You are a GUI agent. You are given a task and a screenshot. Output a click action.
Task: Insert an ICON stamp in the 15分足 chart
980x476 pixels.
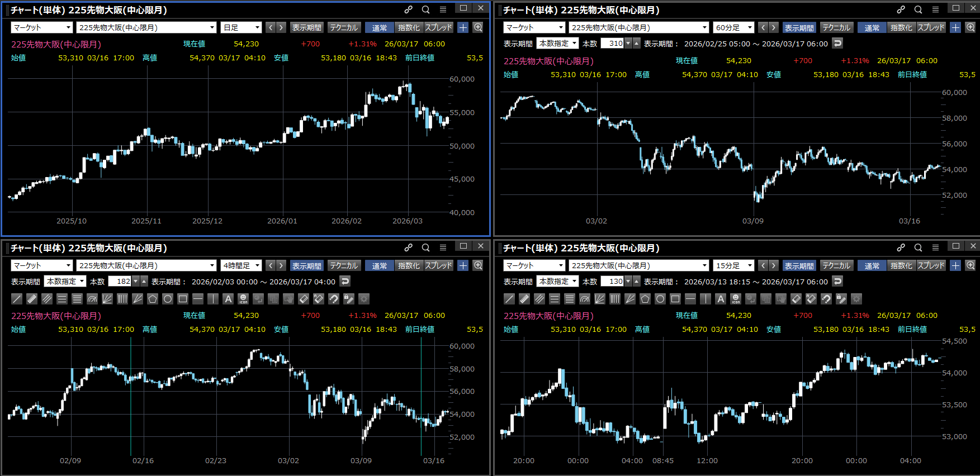pyautogui.click(x=736, y=299)
